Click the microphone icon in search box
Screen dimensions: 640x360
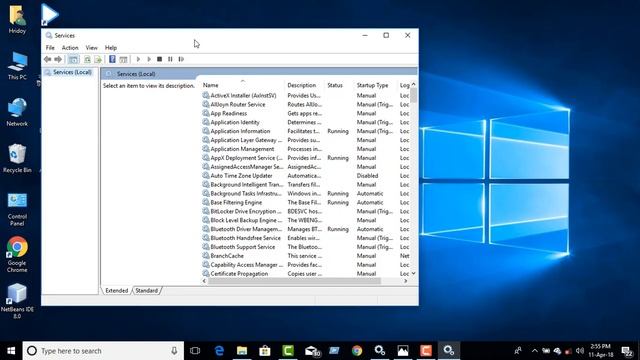point(174,351)
